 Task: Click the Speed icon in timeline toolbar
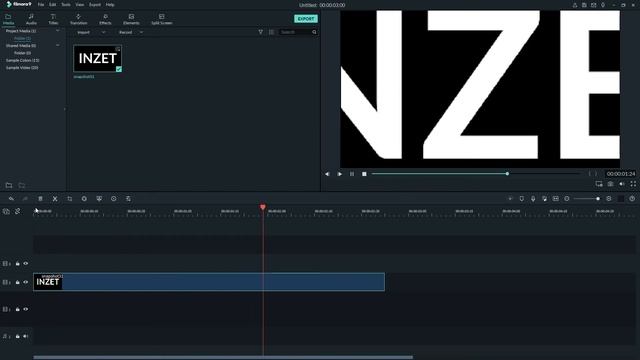click(84, 199)
